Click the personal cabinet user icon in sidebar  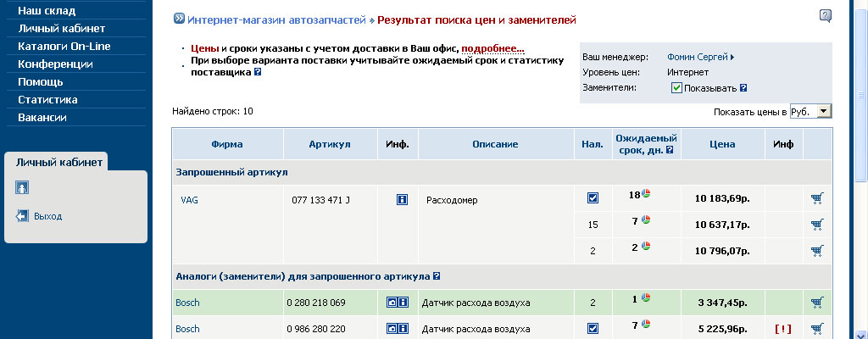(22, 187)
